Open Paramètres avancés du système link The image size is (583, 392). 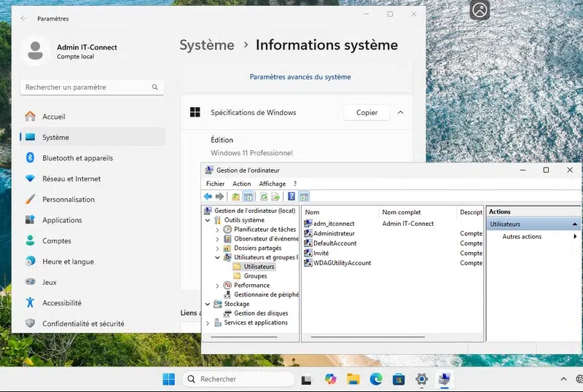pos(300,77)
